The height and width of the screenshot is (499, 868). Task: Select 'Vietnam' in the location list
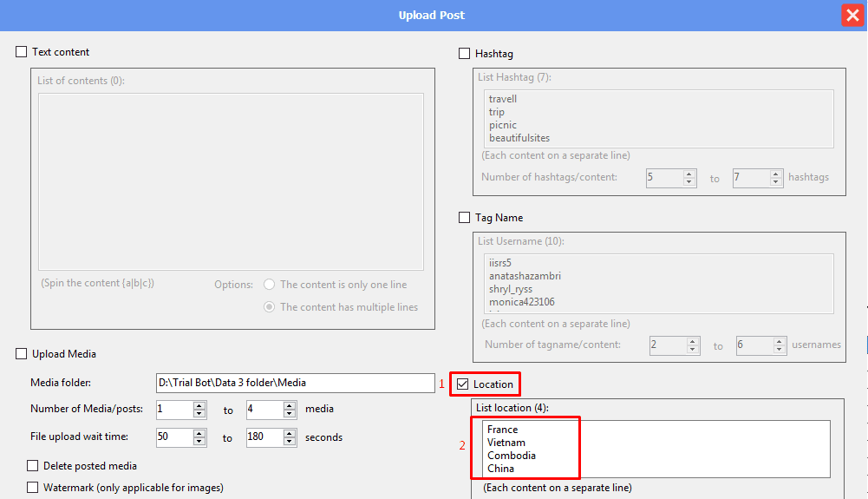click(506, 443)
